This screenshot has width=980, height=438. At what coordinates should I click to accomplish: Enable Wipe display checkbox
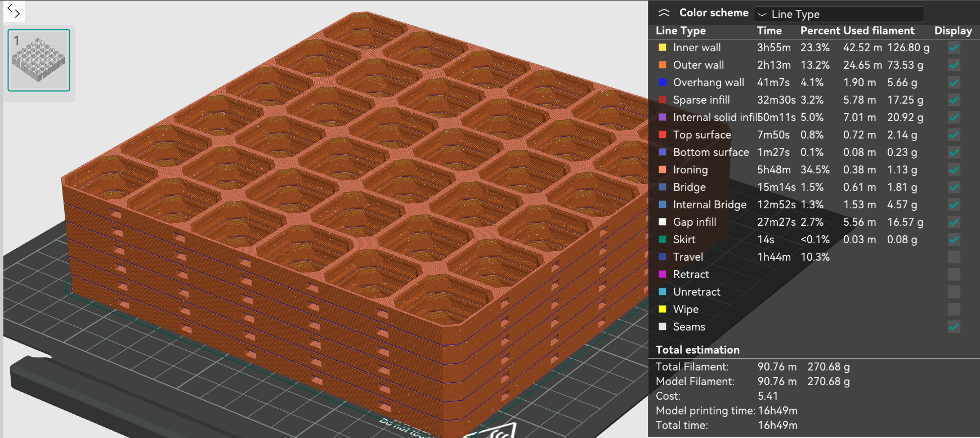coord(954,310)
